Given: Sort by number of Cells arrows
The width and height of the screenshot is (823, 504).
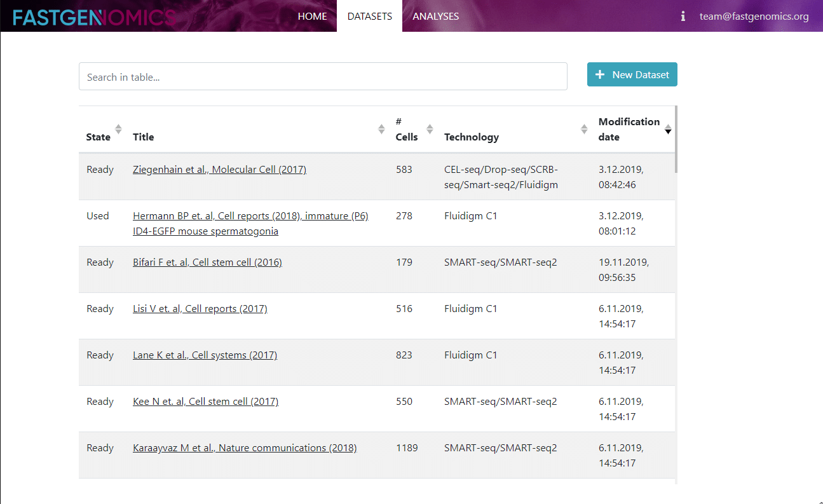Looking at the screenshot, I should (x=430, y=129).
